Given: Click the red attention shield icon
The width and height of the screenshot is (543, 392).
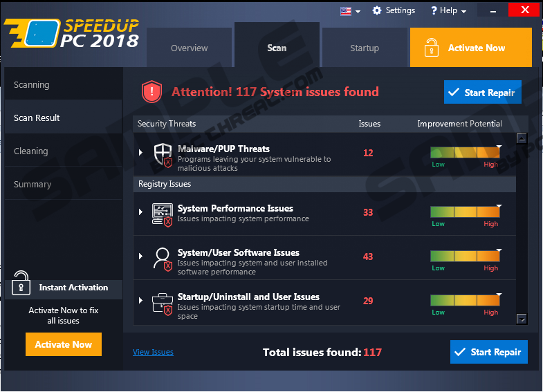Looking at the screenshot, I should coord(151,92).
